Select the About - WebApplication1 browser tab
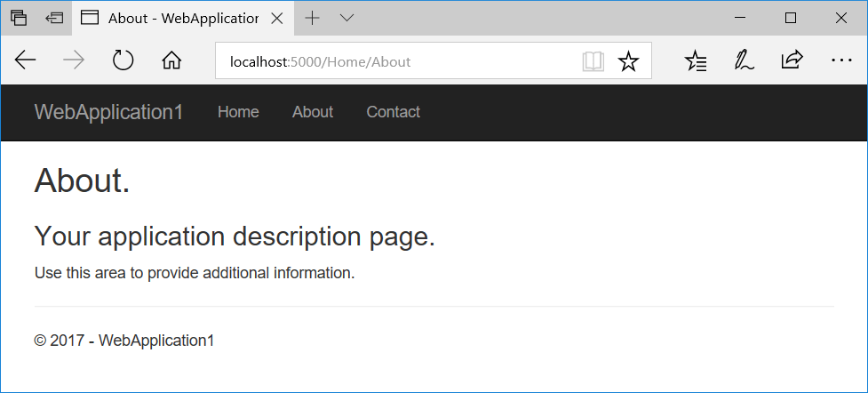The height and width of the screenshot is (393, 868). [182, 18]
